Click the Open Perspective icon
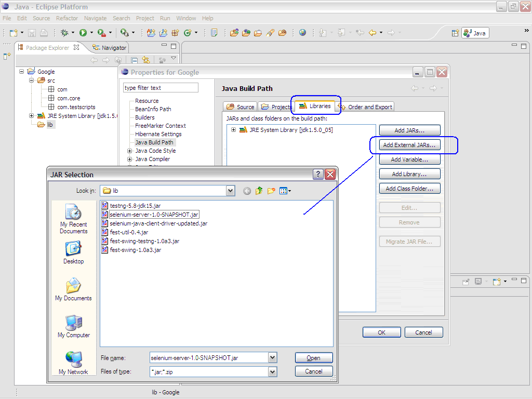 (x=455, y=33)
